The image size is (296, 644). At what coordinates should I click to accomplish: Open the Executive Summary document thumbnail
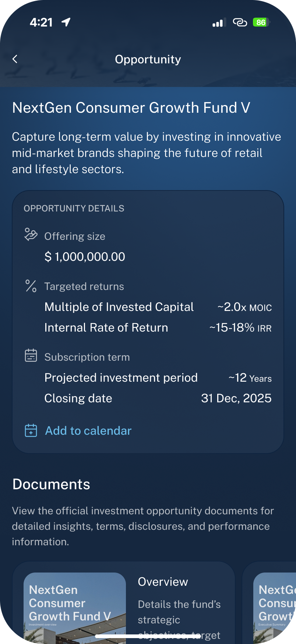[275, 608]
